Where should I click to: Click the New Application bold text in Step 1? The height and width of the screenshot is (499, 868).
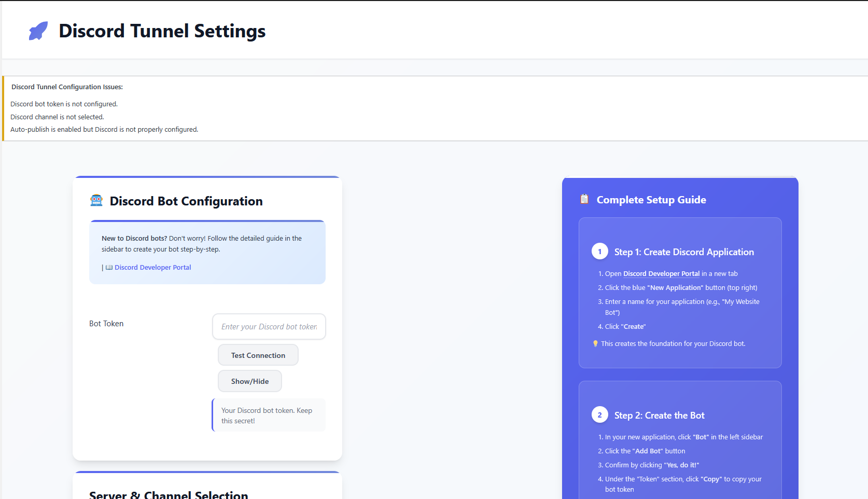(x=675, y=287)
